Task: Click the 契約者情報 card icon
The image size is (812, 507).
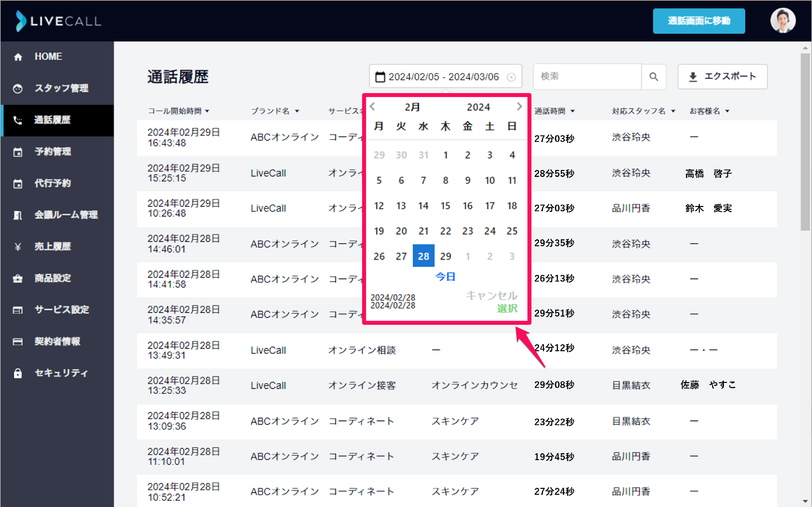Action: click(x=18, y=342)
